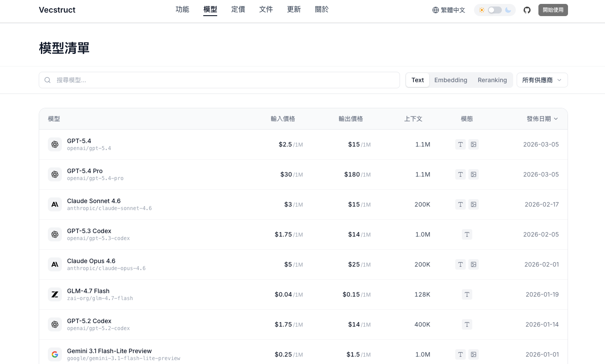Click the Claude Sonnet 4.6 model name
The height and width of the screenshot is (364, 605).
[94, 201]
